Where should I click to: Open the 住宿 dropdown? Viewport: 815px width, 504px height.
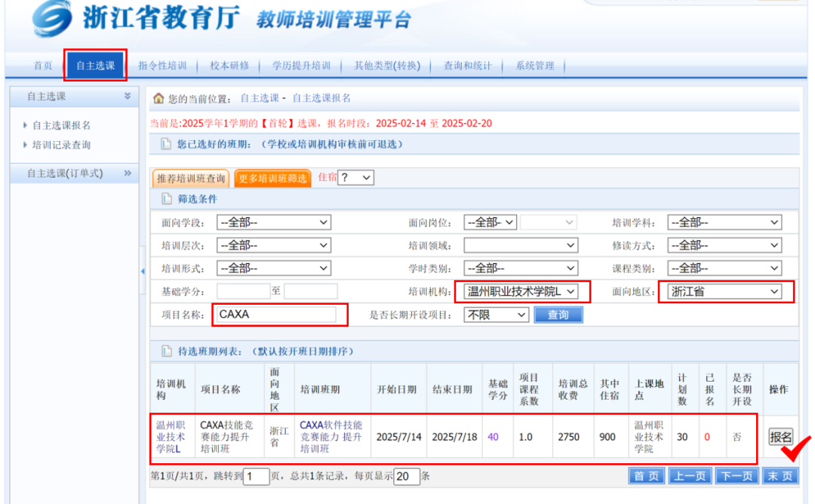(x=355, y=178)
